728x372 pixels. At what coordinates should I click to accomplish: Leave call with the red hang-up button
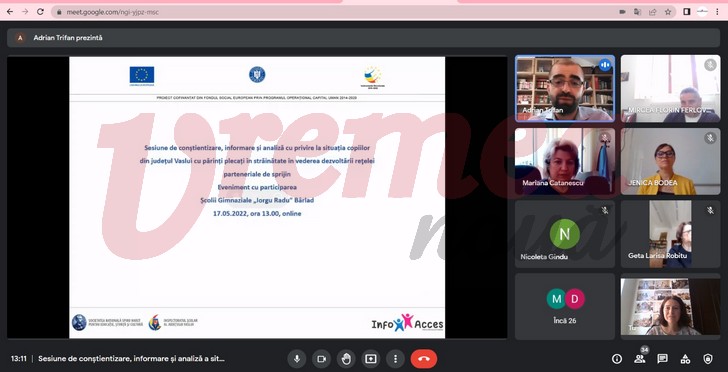423,359
